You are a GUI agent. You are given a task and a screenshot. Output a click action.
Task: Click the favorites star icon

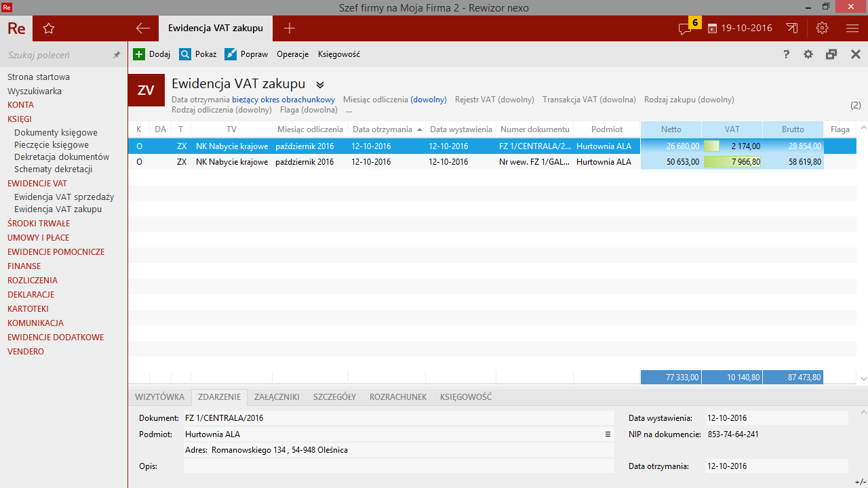click(x=48, y=28)
